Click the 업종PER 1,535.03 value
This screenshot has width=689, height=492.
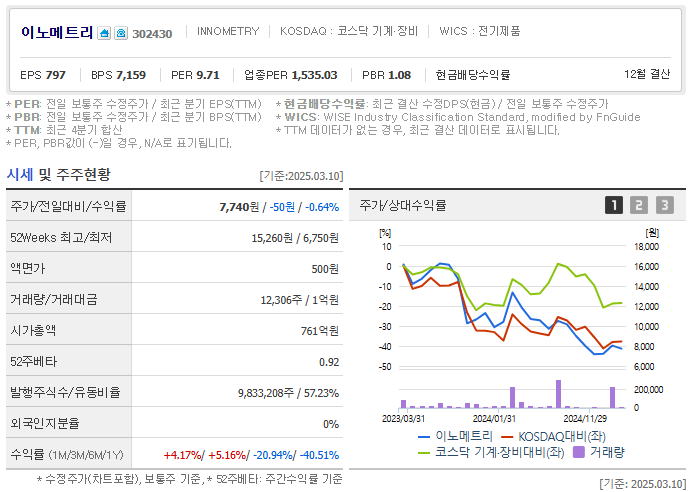[x=291, y=75]
